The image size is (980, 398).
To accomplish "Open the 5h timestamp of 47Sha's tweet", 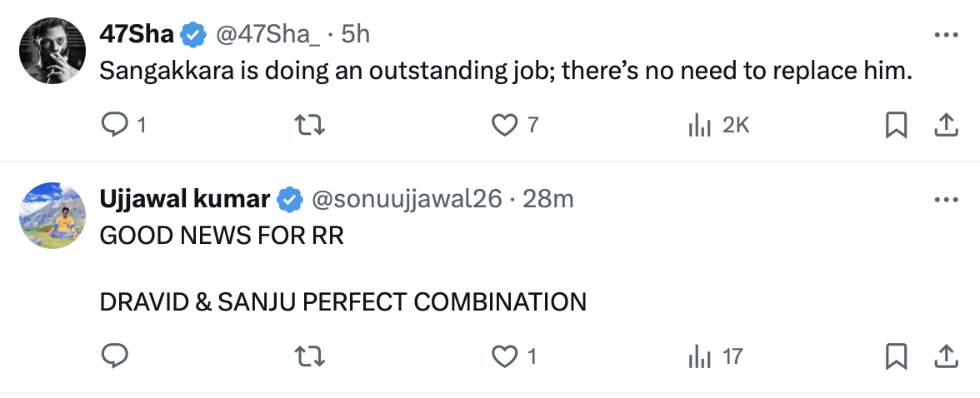I will [x=356, y=34].
